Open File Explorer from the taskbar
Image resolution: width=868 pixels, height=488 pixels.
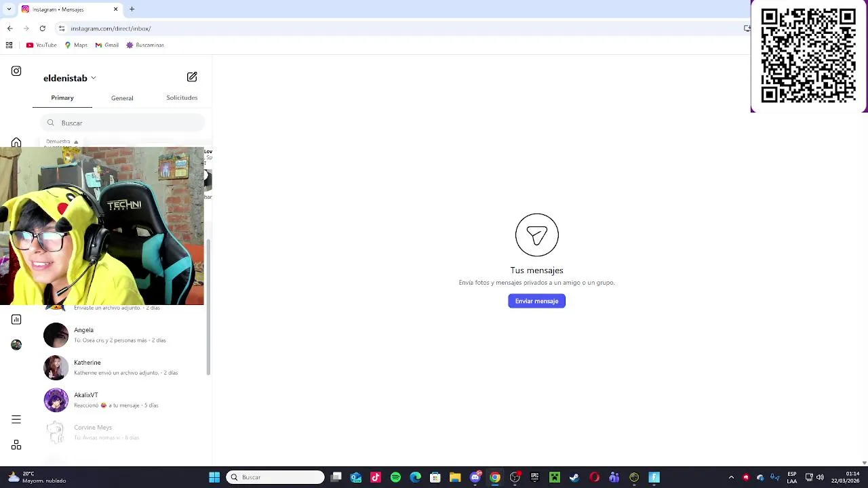click(455, 477)
